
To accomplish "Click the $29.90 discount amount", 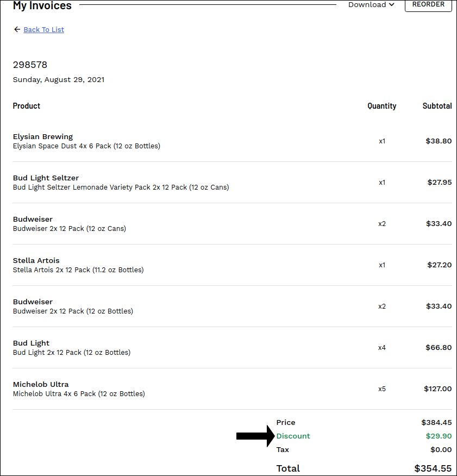I will [x=439, y=436].
